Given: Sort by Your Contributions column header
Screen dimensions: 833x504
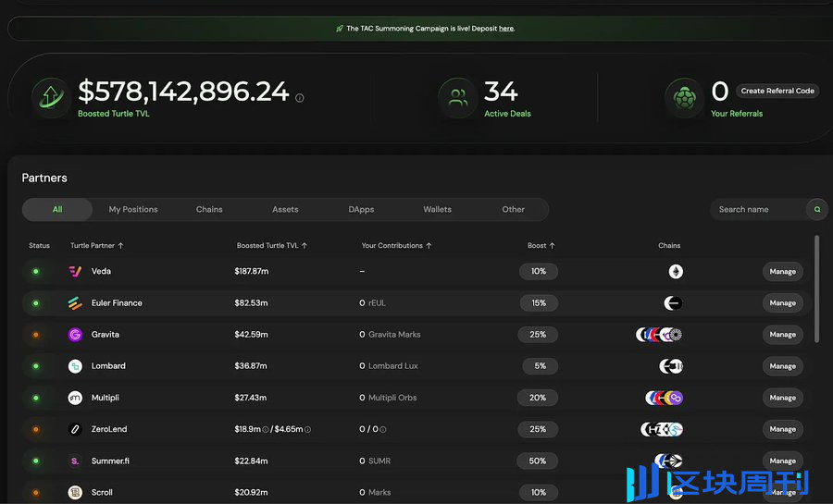Looking at the screenshot, I should (x=396, y=246).
